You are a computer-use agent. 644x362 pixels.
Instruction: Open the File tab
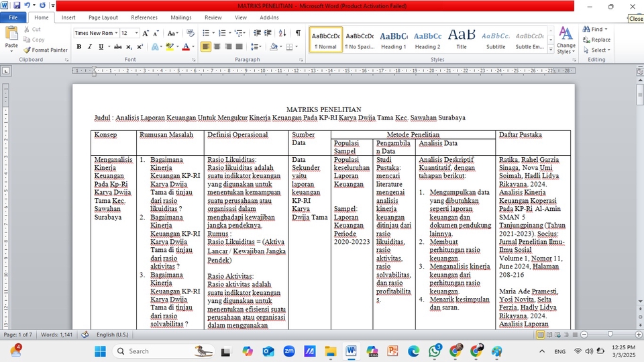[x=13, y=17]
